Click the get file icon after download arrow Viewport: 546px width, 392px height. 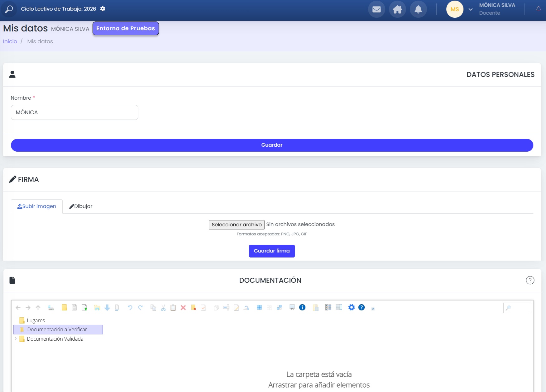117,308
